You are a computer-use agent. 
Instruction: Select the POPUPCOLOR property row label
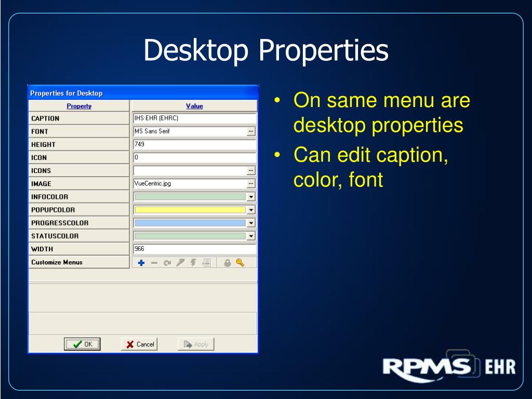(79, 210)
